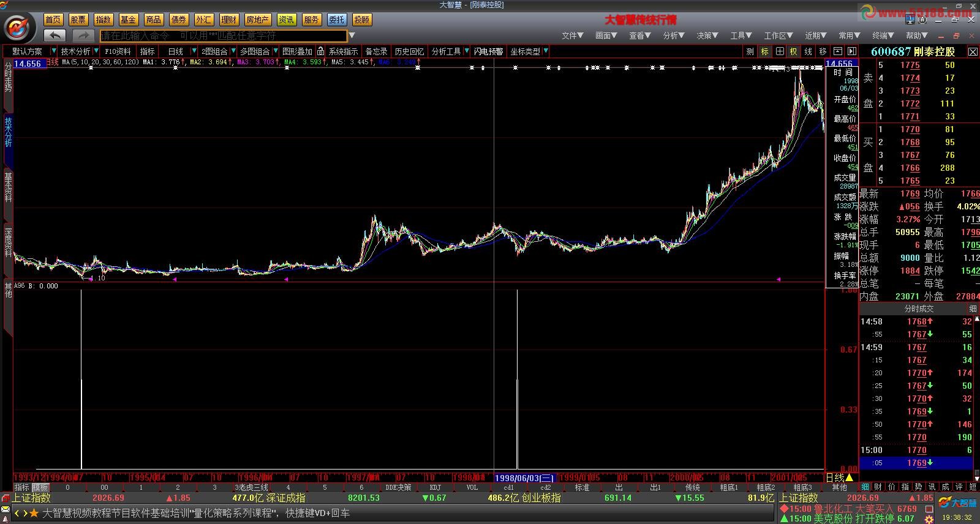The image size is (980, 524).
Task: Open the 股票 stocks section
Action: (x=78, y=20)
